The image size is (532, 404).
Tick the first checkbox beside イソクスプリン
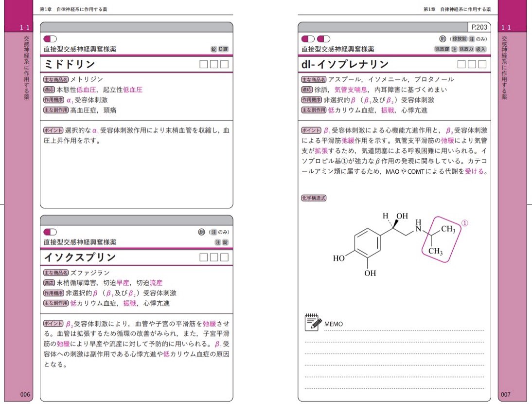pos(204,257)
